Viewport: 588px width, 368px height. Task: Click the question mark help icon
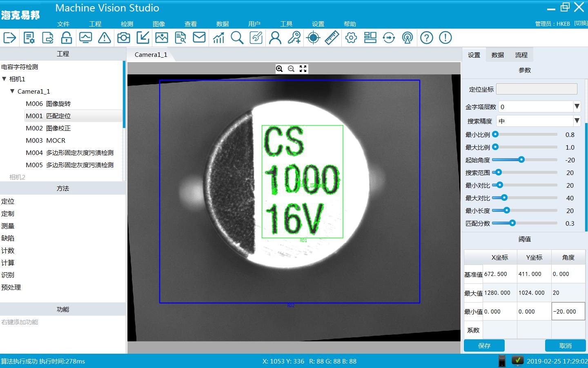tap(426, 38)
